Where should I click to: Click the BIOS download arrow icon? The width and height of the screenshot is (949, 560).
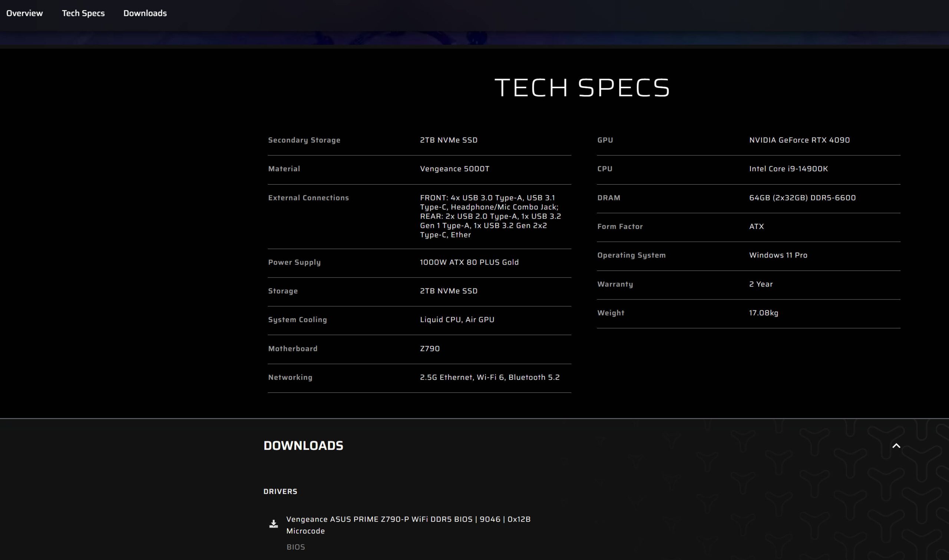pyautogui.click(x=274, y=524)
